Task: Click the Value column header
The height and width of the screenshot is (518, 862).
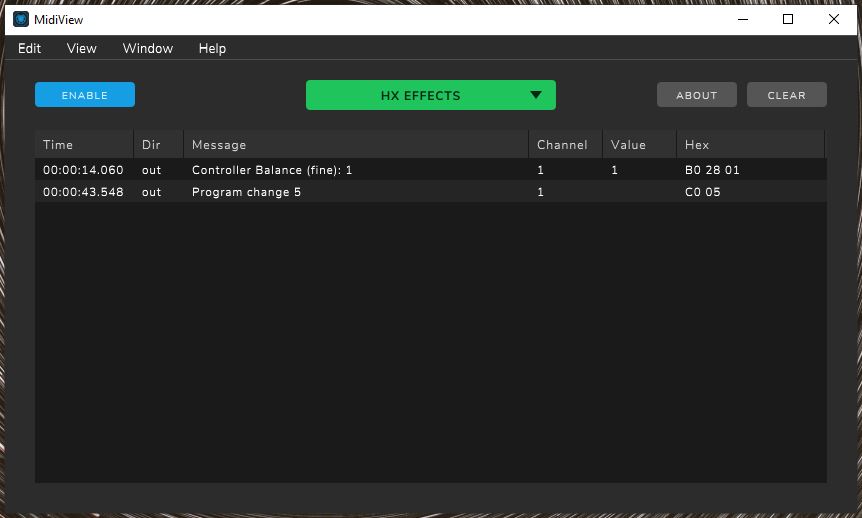Action: (639, 145)
